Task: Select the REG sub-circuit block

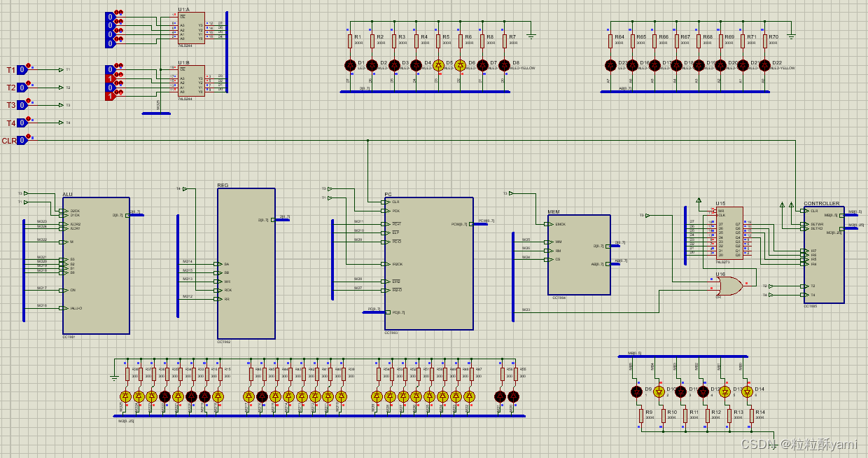Action: click(x=246, y=263)
